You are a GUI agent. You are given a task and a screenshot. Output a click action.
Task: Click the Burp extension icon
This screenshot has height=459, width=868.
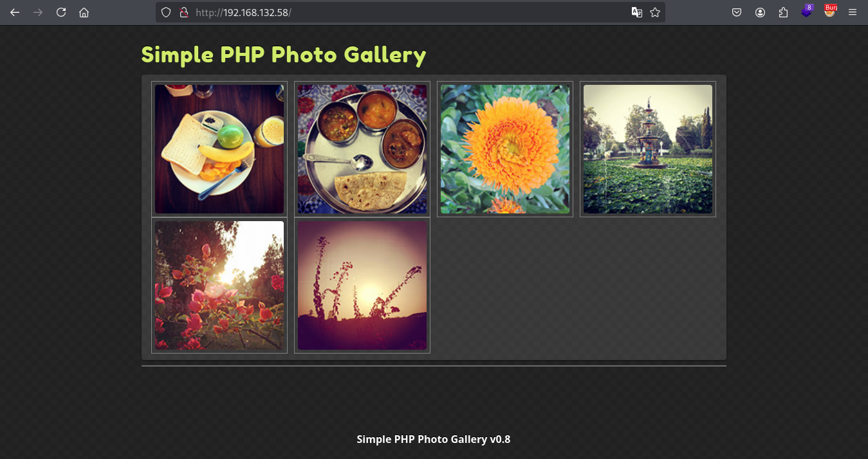[x=830, y=11]
